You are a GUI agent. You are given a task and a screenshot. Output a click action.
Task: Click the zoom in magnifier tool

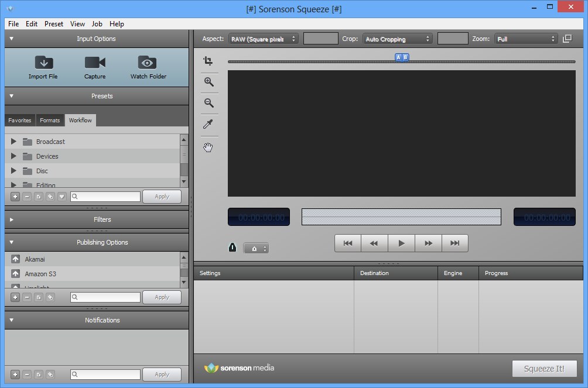[x=209, y=82]
